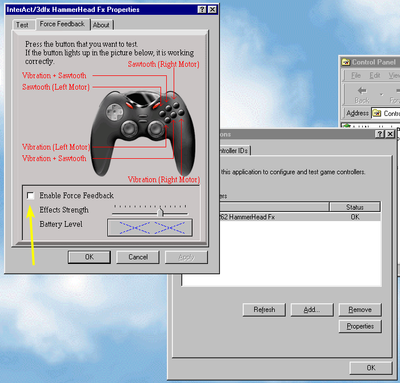Screen dimensions: 400x383
Task: Cancel the HammerHead Fx Properties dialog
Action: pos(138,257)
